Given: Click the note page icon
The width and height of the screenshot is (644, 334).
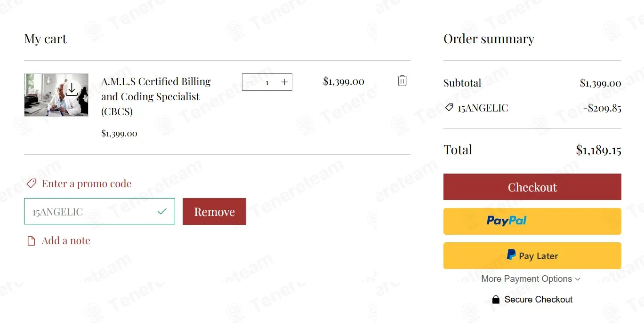Looking at the screenshot, I should [31, 241].
